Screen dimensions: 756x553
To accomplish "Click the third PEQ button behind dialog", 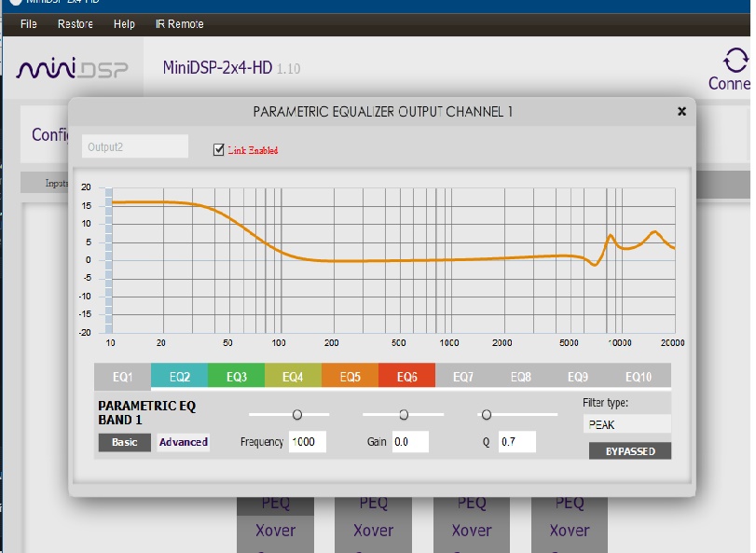I will click(472, 505).
